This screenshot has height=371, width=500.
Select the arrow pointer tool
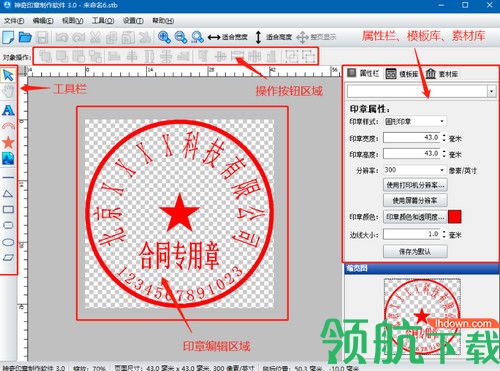[x=8, y=75]
